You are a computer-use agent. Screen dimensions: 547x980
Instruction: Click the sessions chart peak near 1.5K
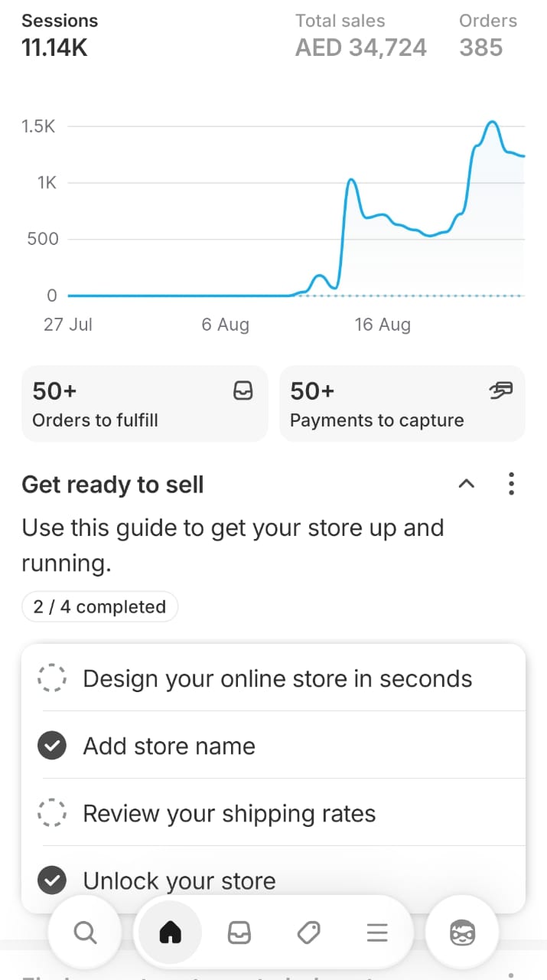[x=493, y=122]
